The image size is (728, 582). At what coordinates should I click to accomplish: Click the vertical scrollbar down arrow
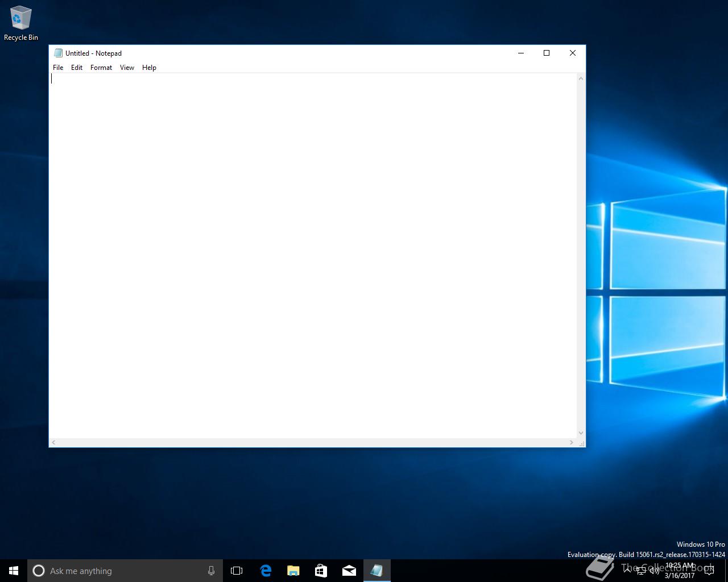point(581,433)
